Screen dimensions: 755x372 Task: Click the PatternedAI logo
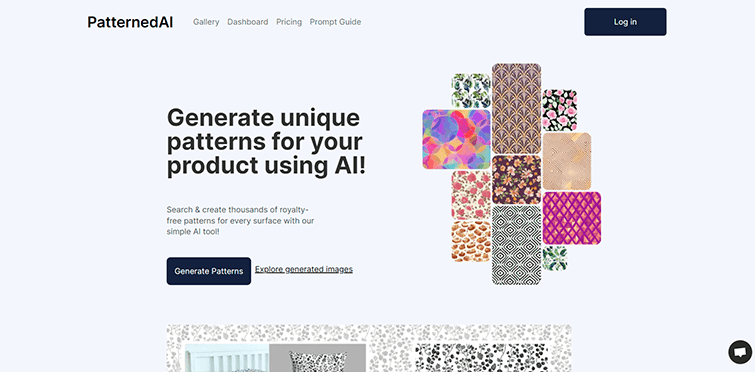pos(130,22)
